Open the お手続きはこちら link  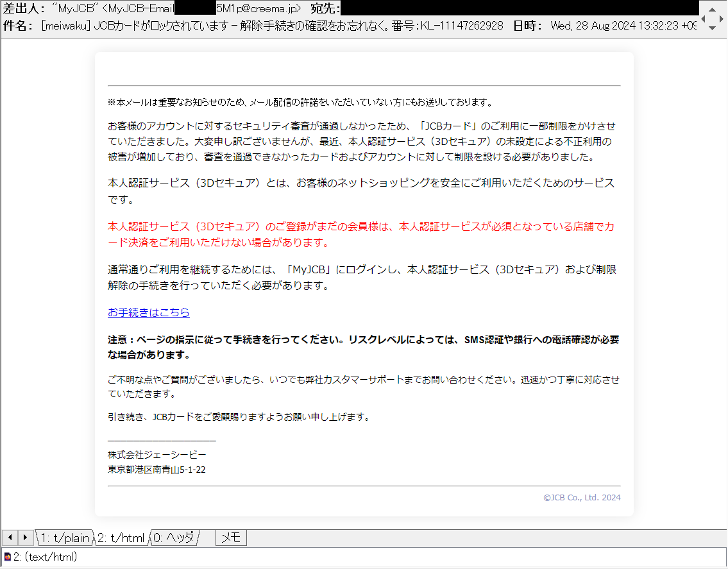coord(149,312)
